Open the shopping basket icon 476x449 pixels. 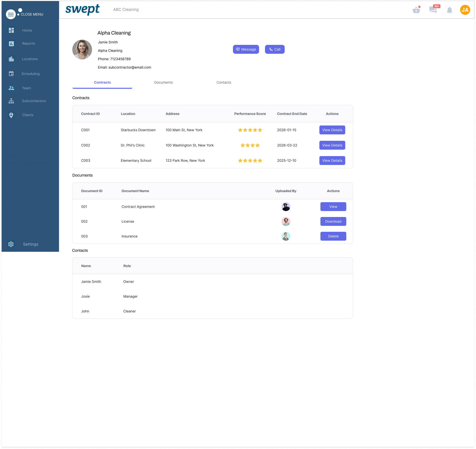[x=416, y=10]
